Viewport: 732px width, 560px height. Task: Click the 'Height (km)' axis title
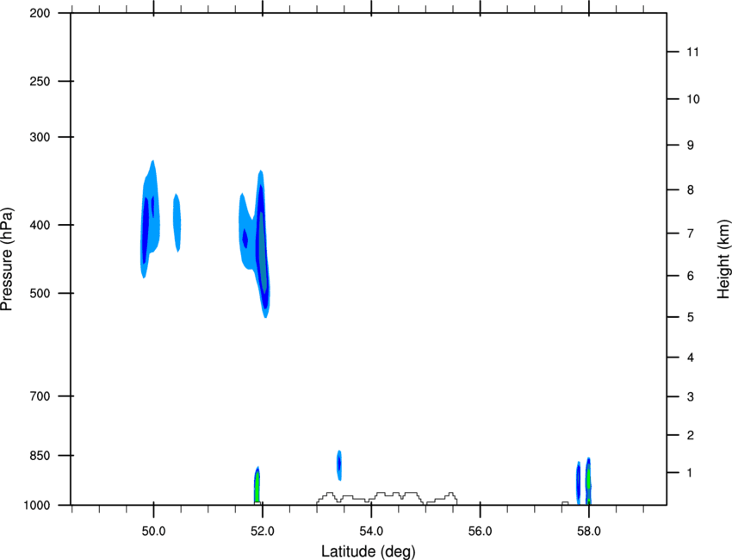723,258
